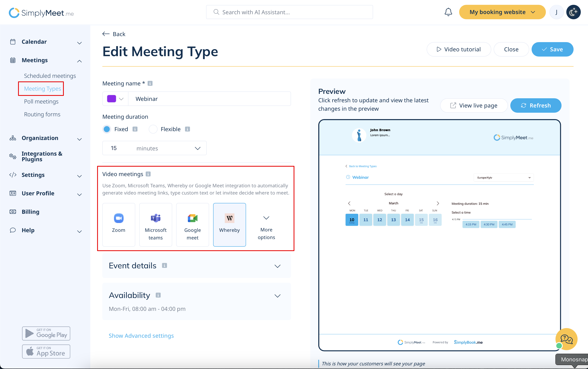
Task: Select Fixed meeting duration radio
Action: 107,129
